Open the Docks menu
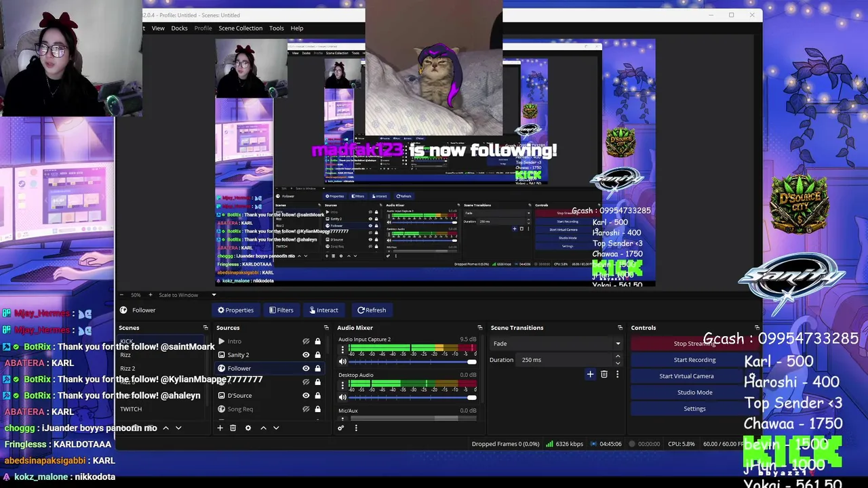 point(179,28)
